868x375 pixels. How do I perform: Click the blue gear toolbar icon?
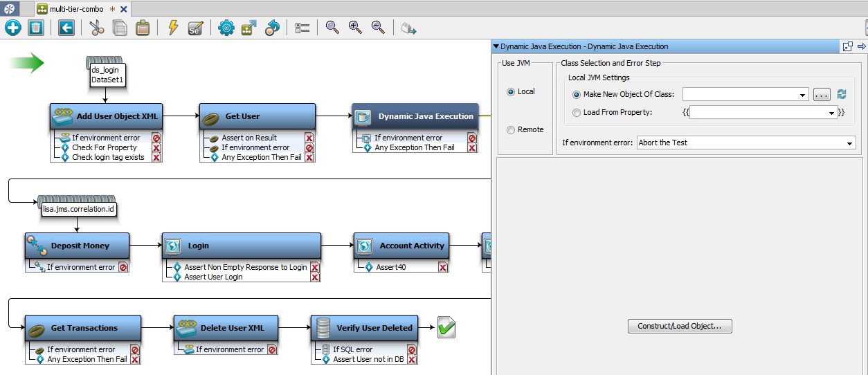pos(226,28)
